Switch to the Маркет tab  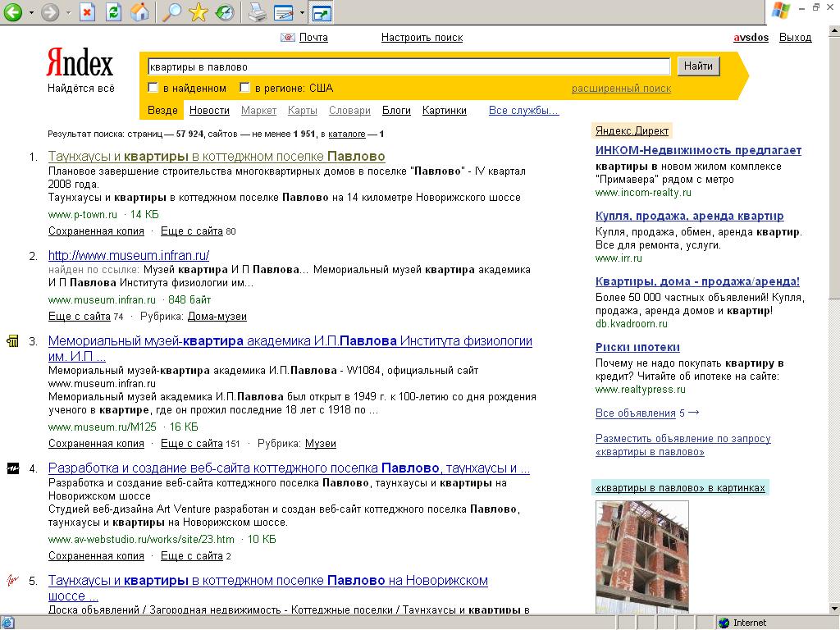(258, 111)
